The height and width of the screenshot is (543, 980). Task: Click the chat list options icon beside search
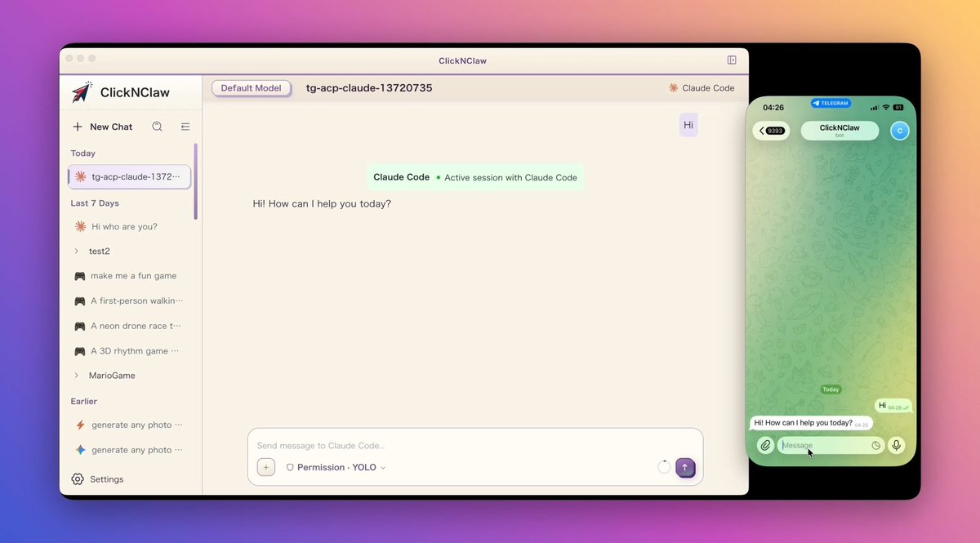185,127
